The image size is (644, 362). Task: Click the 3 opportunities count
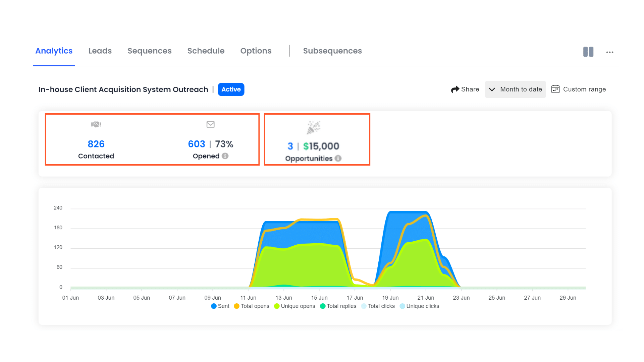(x=290, y=146)
